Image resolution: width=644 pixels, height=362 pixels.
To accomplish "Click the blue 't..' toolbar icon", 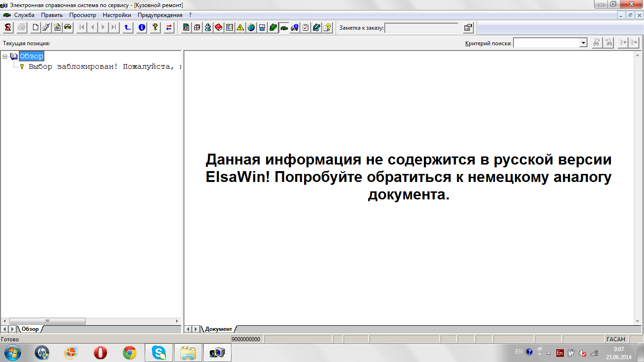I will [127, 27].
